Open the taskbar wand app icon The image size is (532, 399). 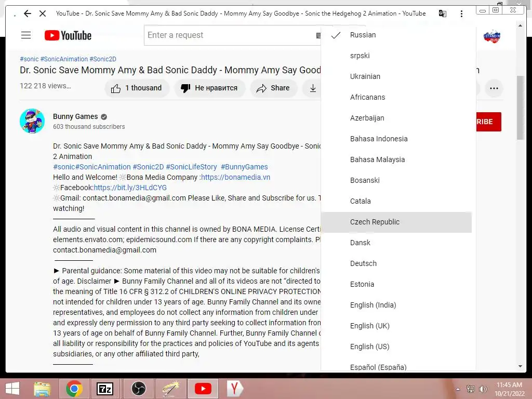coord(170,389)
